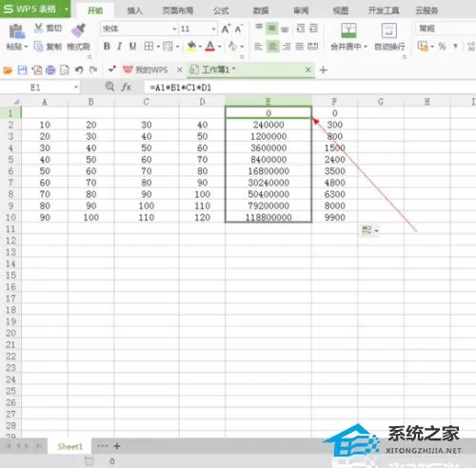The image size is (476, 468).
Task: Open the 公式 ribbon tab
Action: pos(221,10)
